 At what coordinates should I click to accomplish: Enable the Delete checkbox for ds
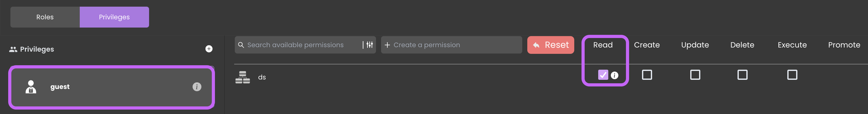coord(742,75)
